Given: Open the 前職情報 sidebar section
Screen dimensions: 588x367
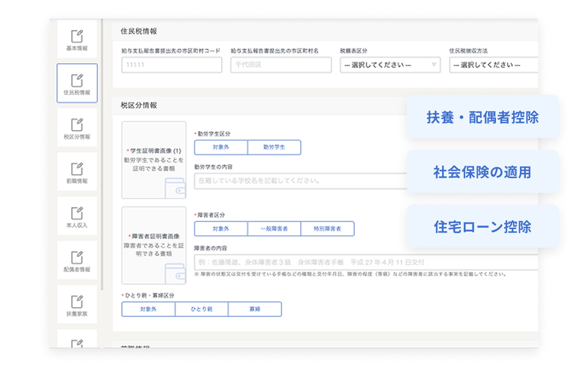Looking at the screenshot, I should [77, 172].
